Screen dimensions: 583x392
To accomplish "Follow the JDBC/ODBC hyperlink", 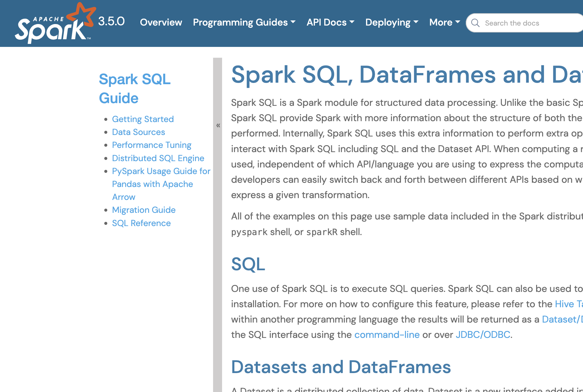I will 483,335.
